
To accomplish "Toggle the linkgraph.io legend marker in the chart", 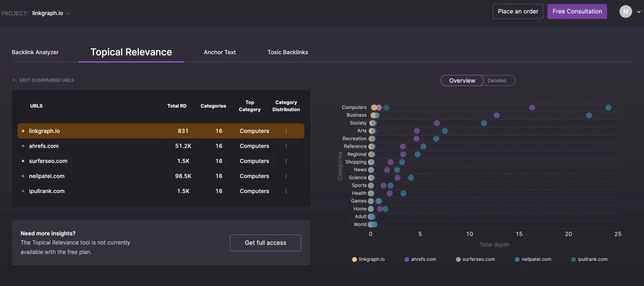I will [x=355, y=260].
